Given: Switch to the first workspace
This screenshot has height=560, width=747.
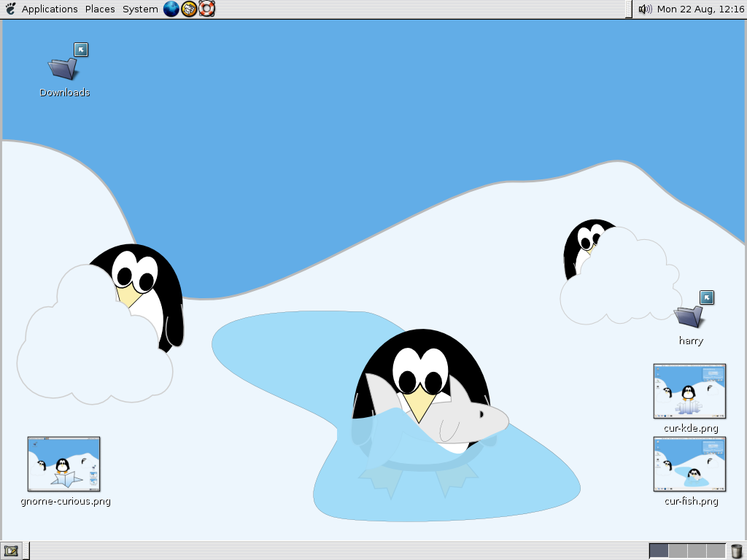Looking at the screenshot, I should (x=659, y=551).
